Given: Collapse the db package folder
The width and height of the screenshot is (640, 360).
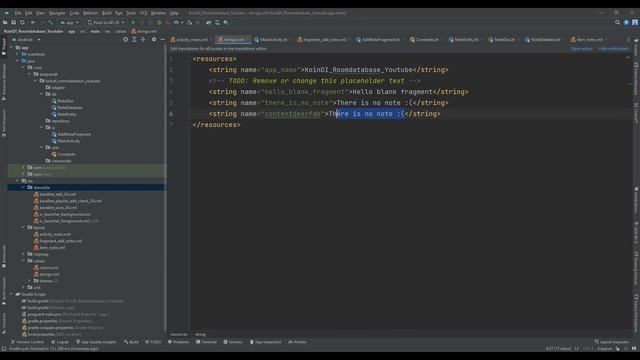Looking at the screenshot, I should coord(42,94).
